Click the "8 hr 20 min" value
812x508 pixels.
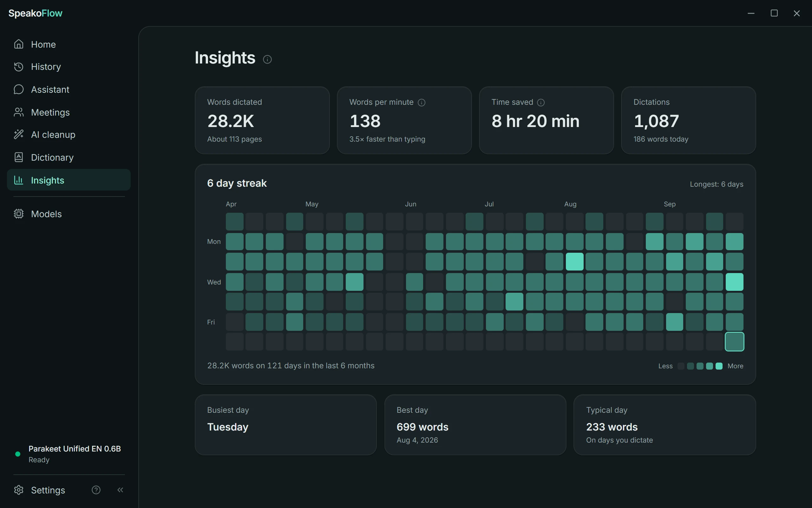pyautogui.click(x=535, y=121)
